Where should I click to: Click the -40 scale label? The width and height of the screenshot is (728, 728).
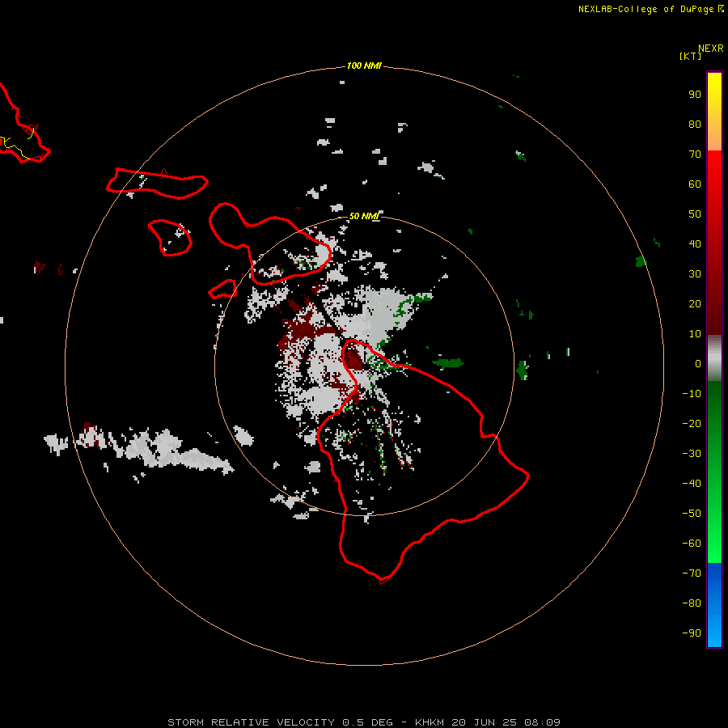(692, 484)
